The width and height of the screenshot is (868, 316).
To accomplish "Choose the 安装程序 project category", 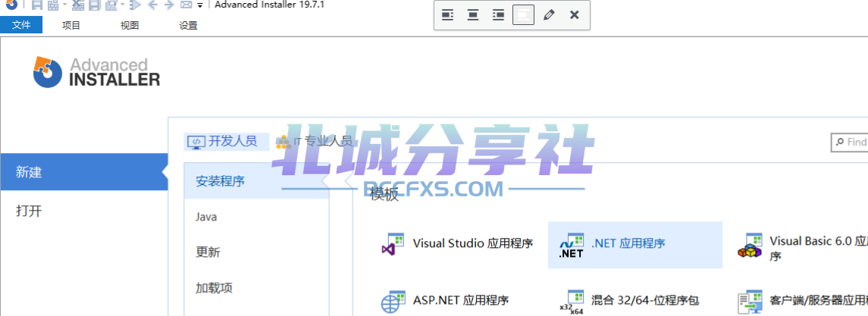I will [256, 181].
